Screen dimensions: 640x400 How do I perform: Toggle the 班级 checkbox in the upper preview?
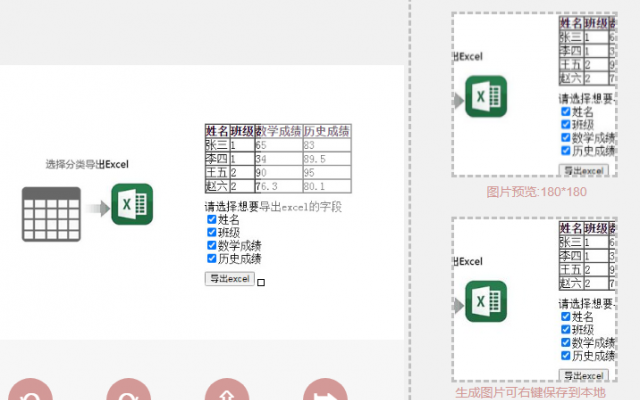(x=566, y=124)
